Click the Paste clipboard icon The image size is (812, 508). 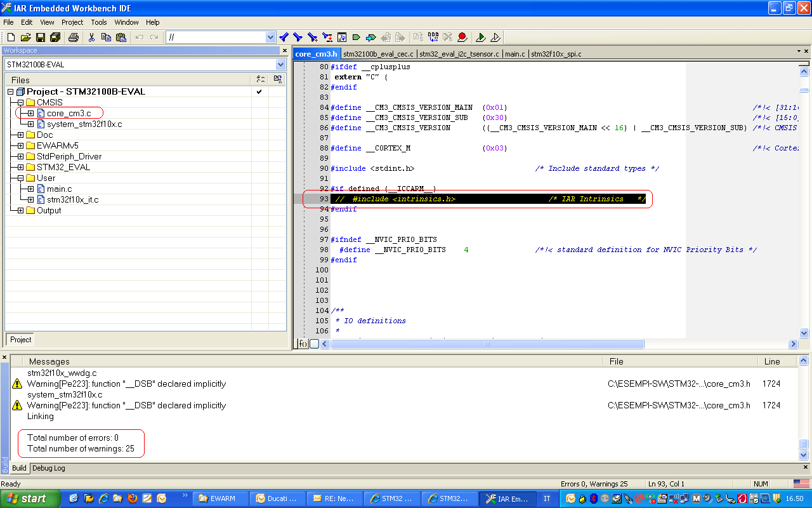[x=121, y=37]
